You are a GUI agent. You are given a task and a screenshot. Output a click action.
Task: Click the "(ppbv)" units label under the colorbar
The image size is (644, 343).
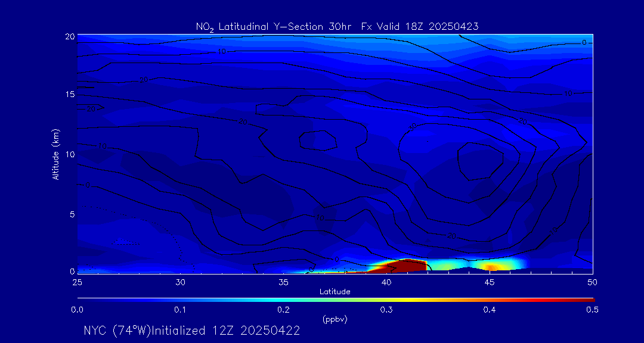335,320
